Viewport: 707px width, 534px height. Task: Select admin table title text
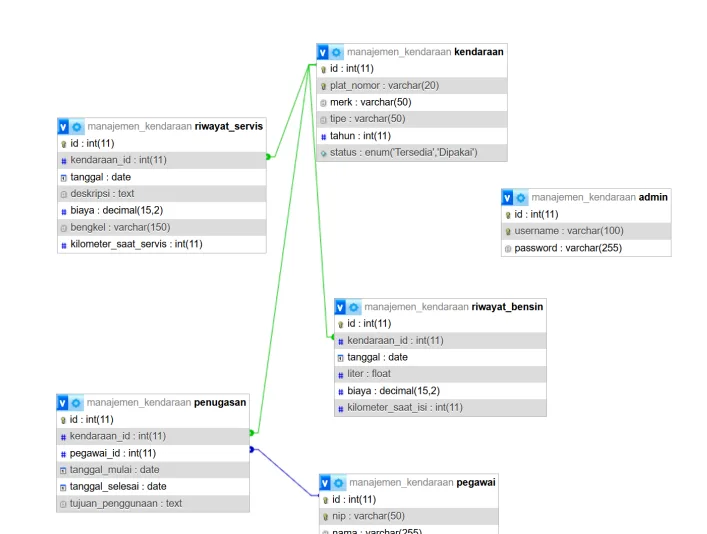tap(653, 197)
